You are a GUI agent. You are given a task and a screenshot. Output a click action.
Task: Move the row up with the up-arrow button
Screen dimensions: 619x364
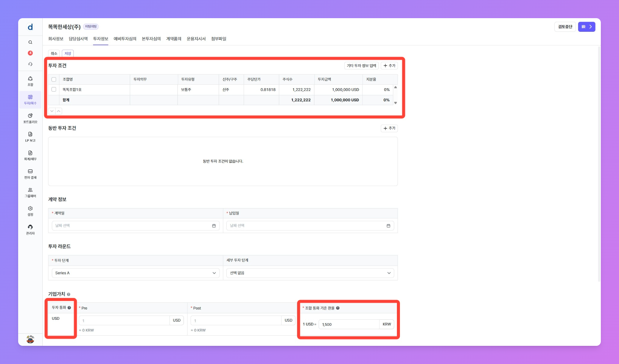59,111
